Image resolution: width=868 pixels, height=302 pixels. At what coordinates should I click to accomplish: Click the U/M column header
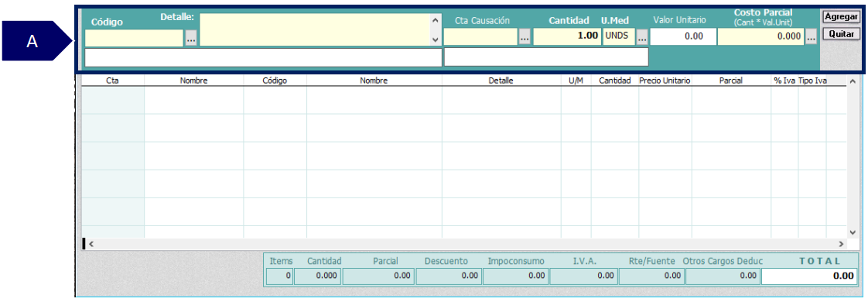coord(576,81)
